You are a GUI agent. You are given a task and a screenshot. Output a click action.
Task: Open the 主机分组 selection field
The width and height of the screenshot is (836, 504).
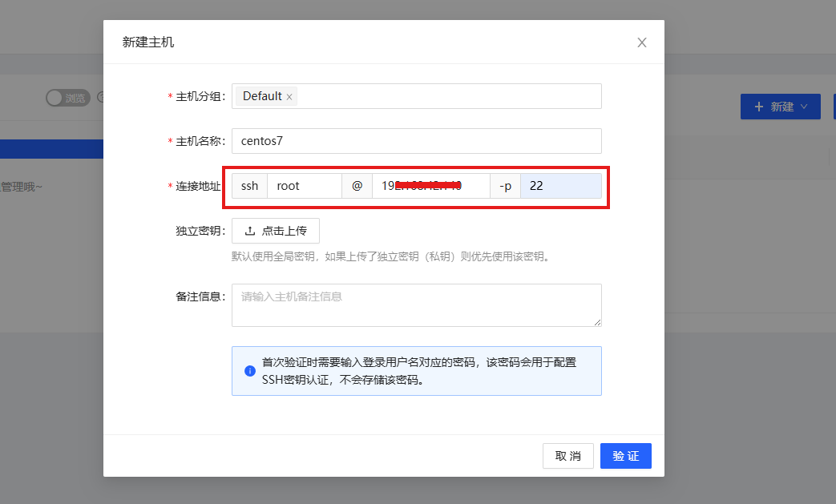(417, 96)
